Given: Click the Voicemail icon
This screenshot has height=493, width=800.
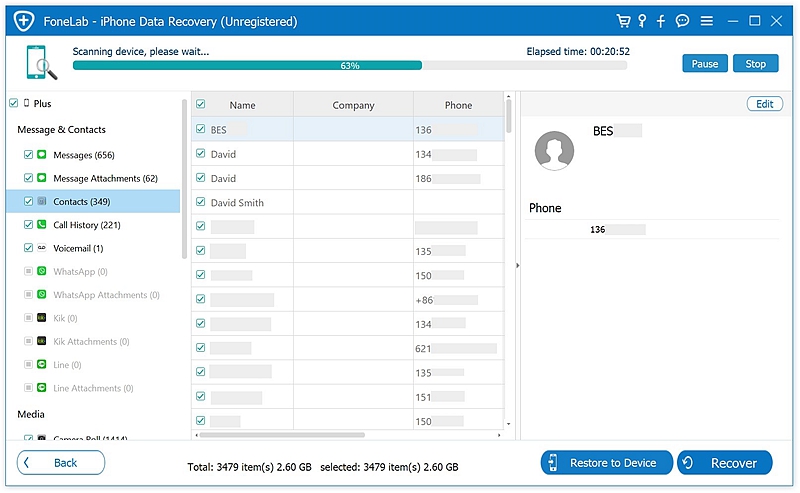Looking at the screenshot, I should point(42,248).
